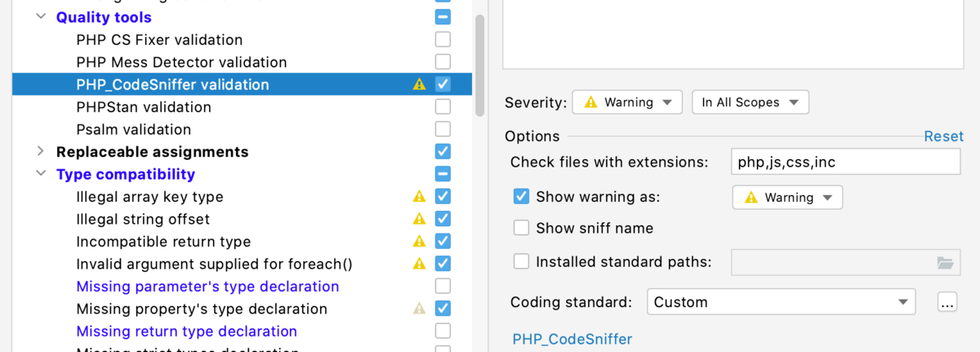Open Coding standard Custom dropdown
This screenshot has height=352, width=980.
point(781,301)
